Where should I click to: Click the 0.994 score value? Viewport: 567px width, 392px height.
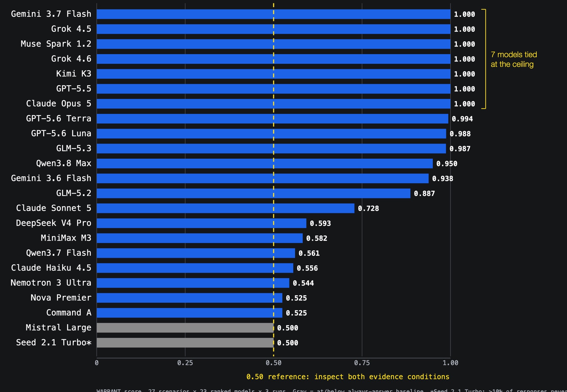click(462, 119)
